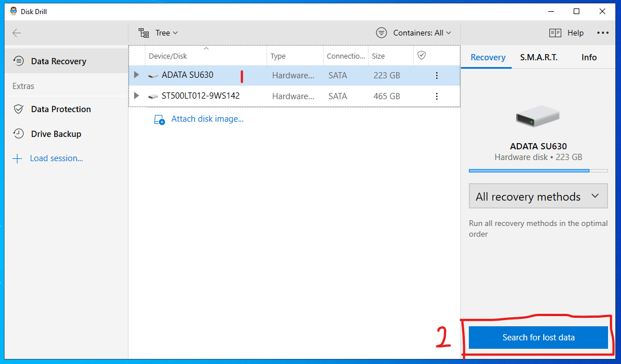Open Data Protection section
The image size is (621, 364).
coord(66,109)
